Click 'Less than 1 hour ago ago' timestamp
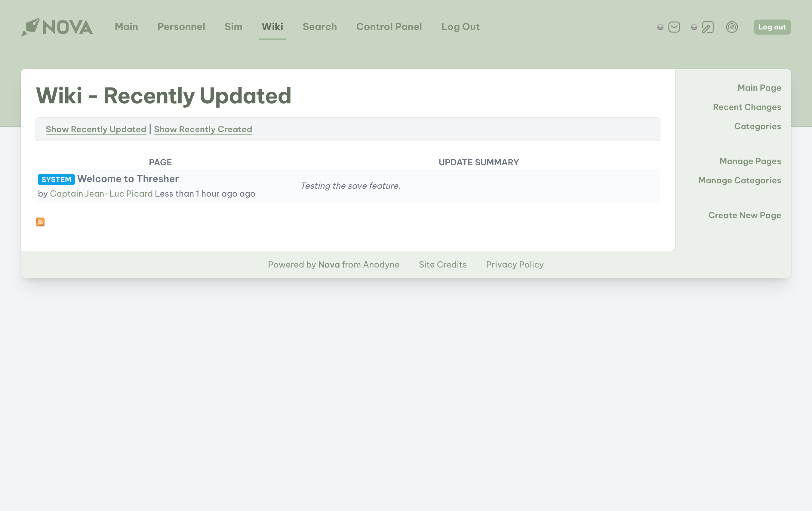The height and width of the screenshot is (511, 812). point(205,194)
